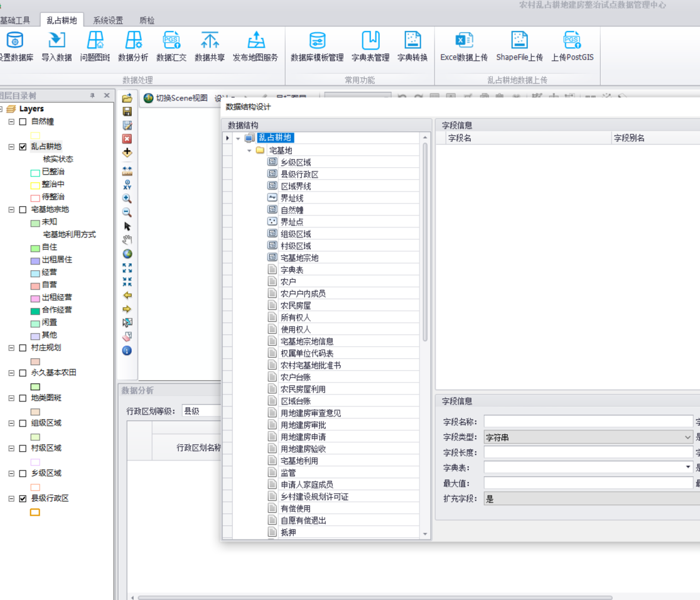This screenshot has width=700, height=600.
Task: Click the 合作经营 legend color swatch
Action: (35, 311)
